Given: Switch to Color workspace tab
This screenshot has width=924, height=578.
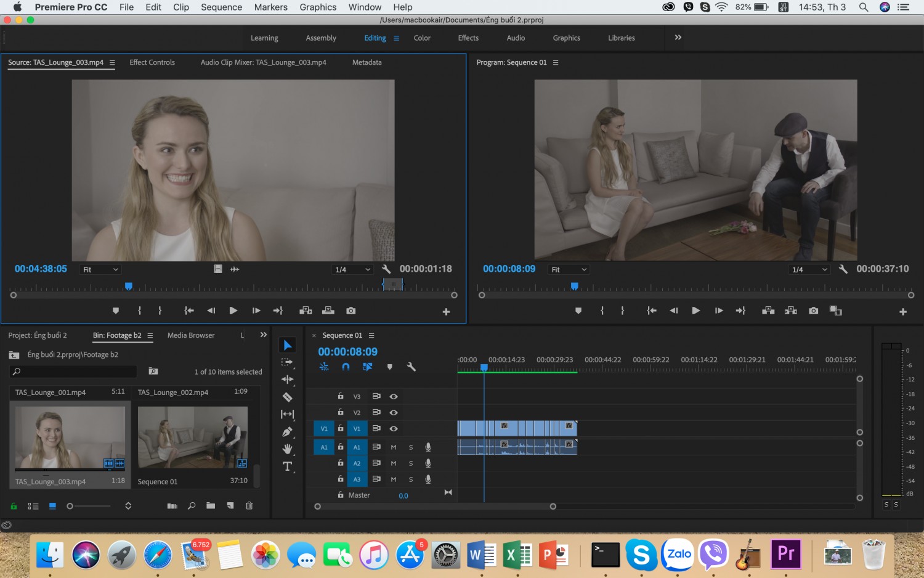Looking at the screenshot, I should click(422, 38).
